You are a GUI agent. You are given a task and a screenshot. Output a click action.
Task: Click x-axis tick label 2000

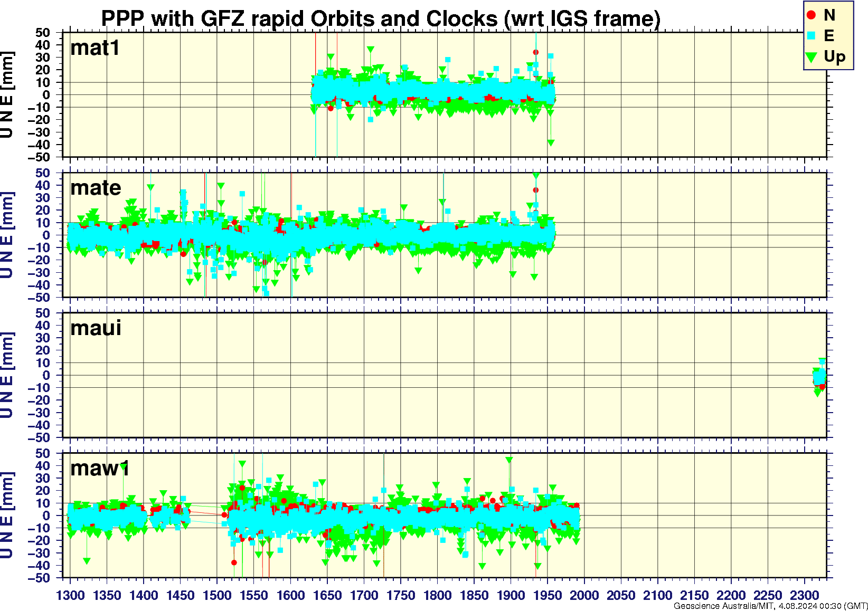coord(584,595)
